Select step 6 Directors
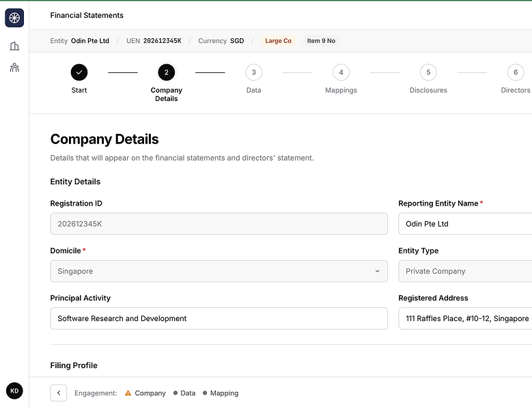Viewport: 532px width, 409px height. [515, 72]
